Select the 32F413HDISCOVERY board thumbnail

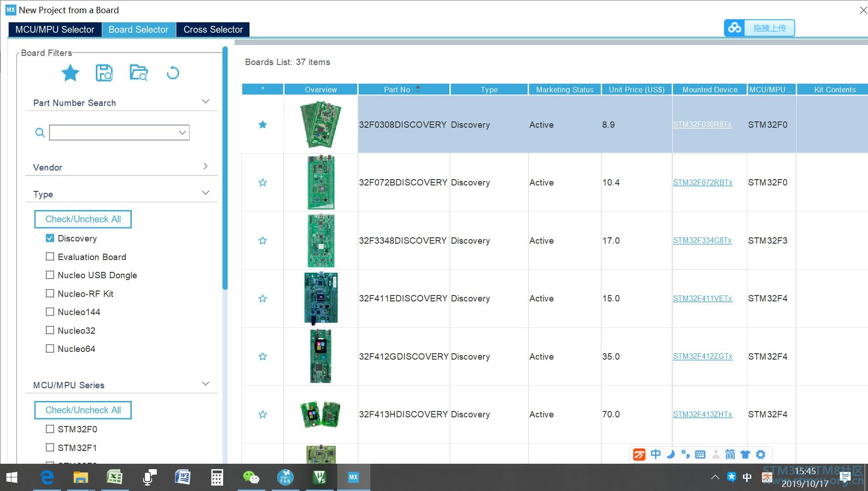pyautogui.click(x=320, y=414)
